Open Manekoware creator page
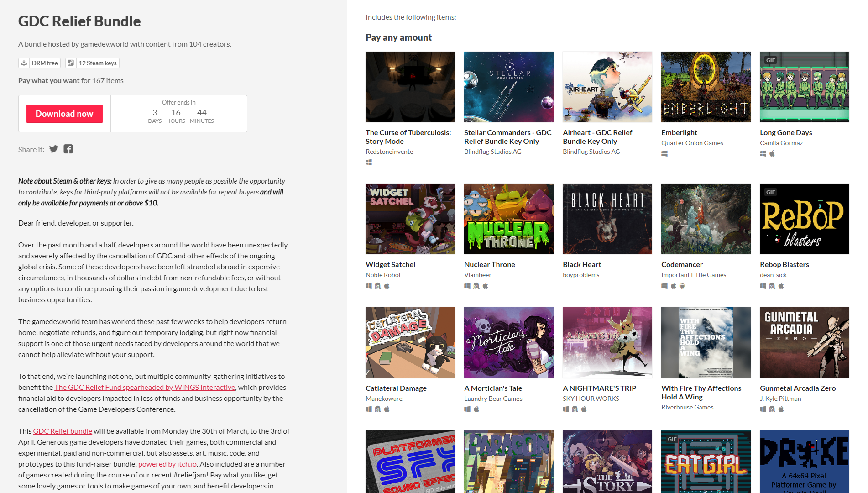This screenshot has height=493, width=868. click(x=384, y=399)
